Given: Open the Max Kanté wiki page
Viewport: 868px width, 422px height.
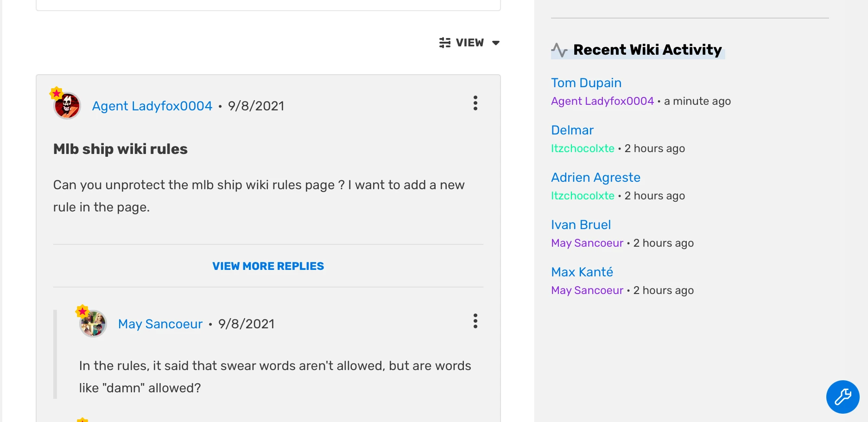Looking at the screenshot, I should click(582, 272).
